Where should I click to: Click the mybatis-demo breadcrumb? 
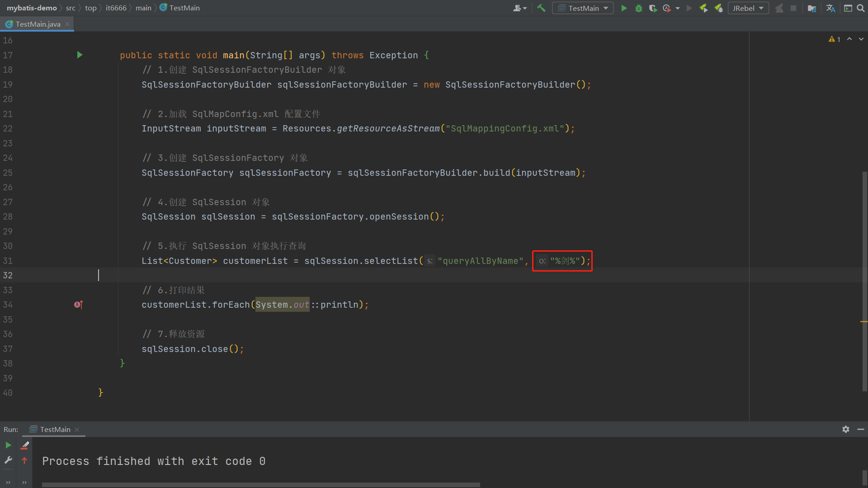tap(32, 8)
